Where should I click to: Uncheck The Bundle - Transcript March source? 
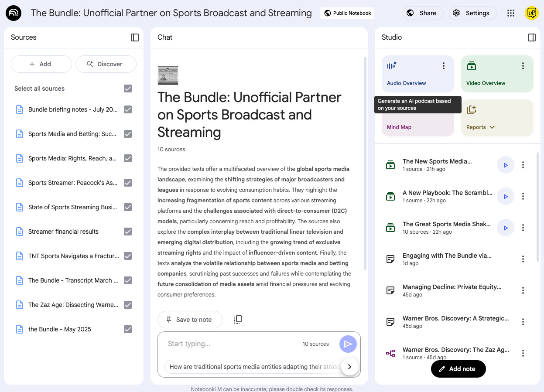[x=128, y=280]
